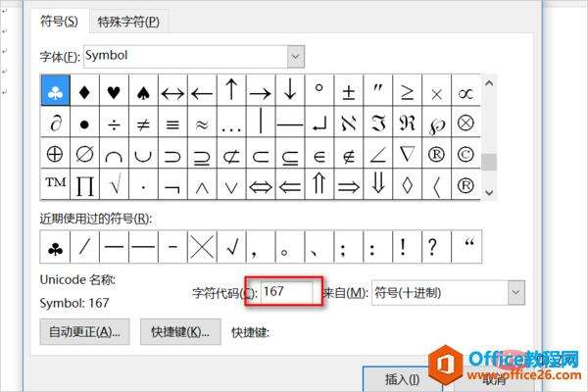Switch to the 符号(S) tab

(59, 22)
